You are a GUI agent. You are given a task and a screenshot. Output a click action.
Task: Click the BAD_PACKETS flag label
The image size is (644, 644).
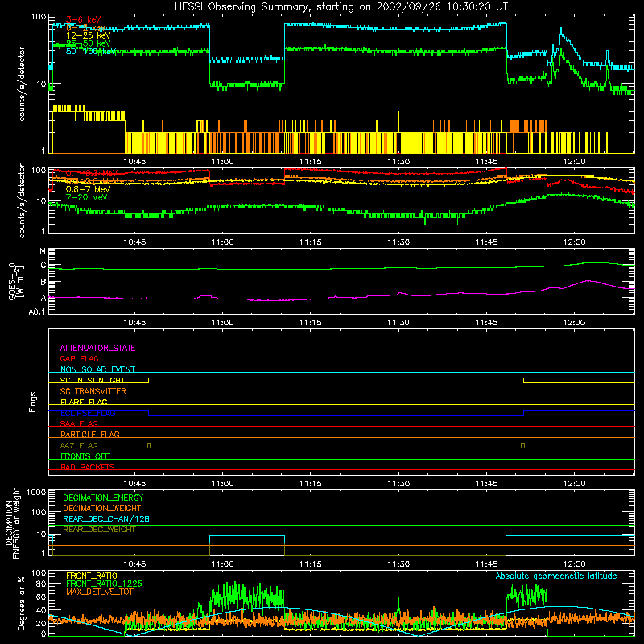pyautogui.click(x=88, y=468)
